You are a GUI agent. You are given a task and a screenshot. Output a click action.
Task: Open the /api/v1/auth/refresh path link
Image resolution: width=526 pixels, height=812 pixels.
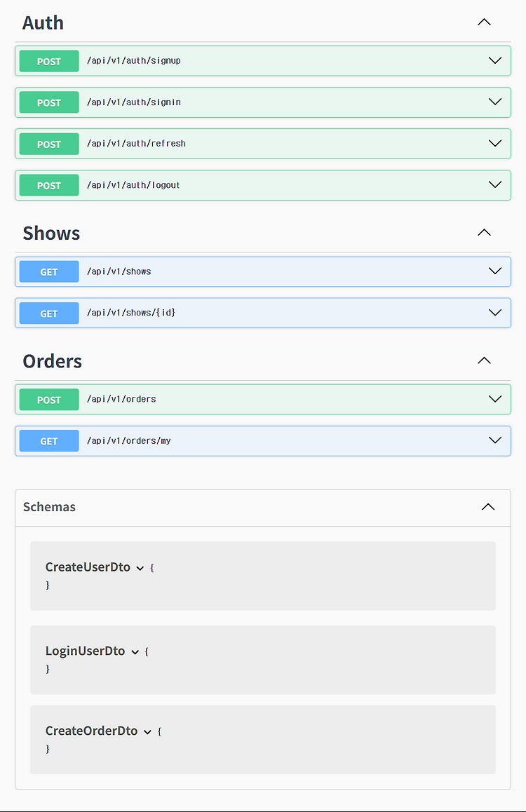click(136, 144)
